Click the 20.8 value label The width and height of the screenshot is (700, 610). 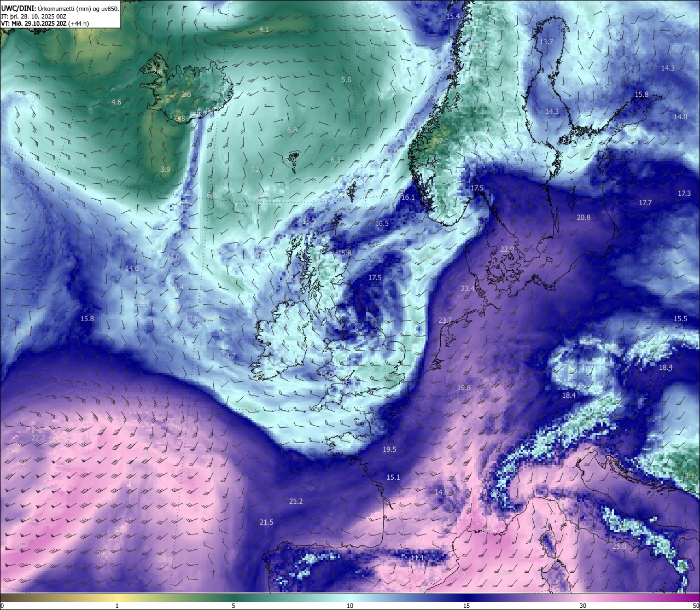click(584, 218)
